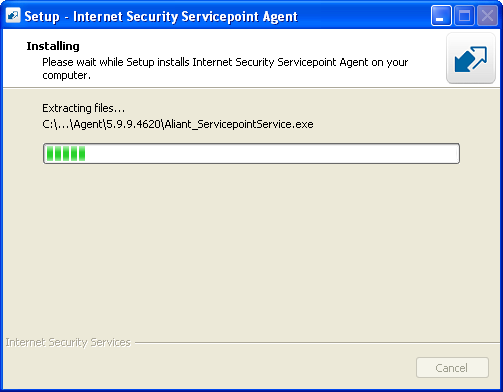Click the 'Please wait while Setup installs' message
The width and height of the screenshot is (503, 392).
(225, 62)
